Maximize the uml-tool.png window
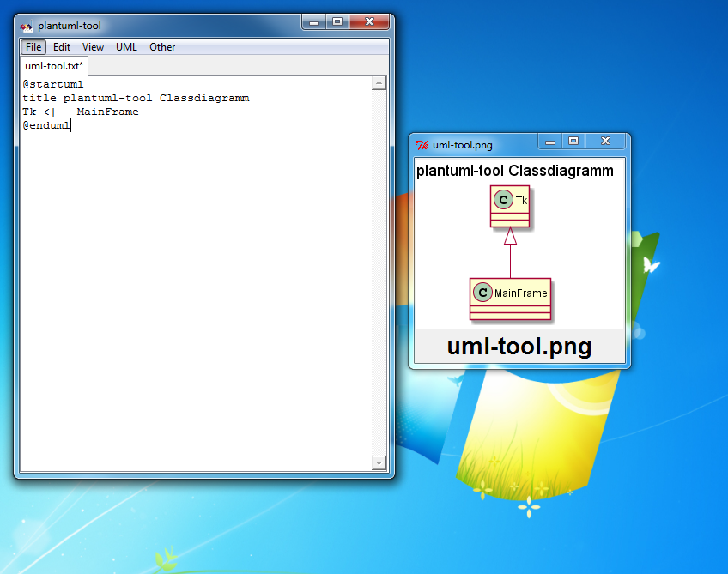Screen dimensions: 728x574 [573, 141]
